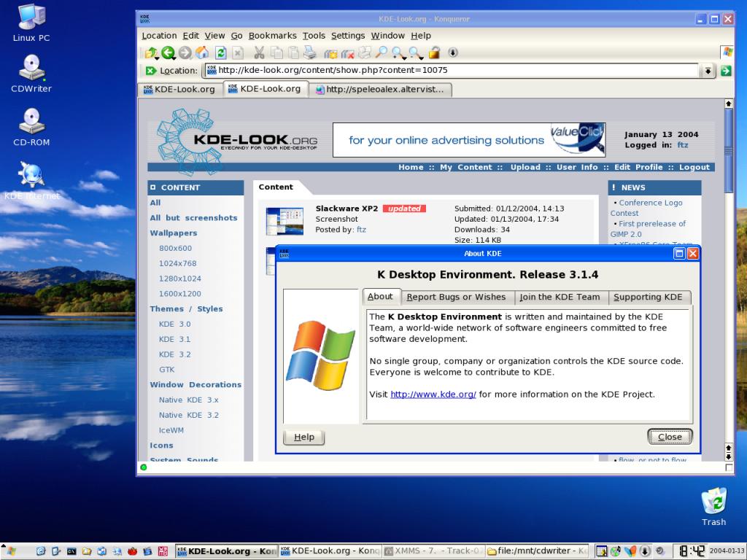The image size is (747, 560).
Task: Click the Print Frame icon next to tab icons
Action: pyautogui.click(x=365, y=52)
